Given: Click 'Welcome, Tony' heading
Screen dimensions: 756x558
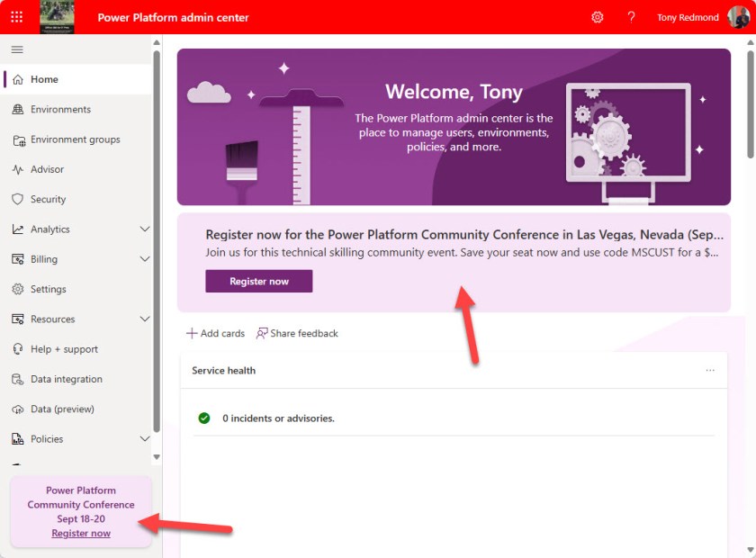Looking at the screenshot, I should 454,92.
